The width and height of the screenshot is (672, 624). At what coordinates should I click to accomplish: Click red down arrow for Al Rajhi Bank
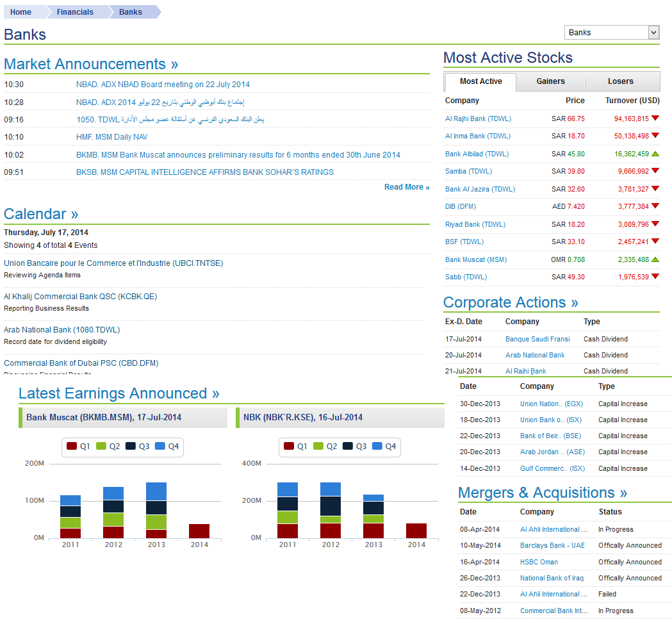coord(655,119)
